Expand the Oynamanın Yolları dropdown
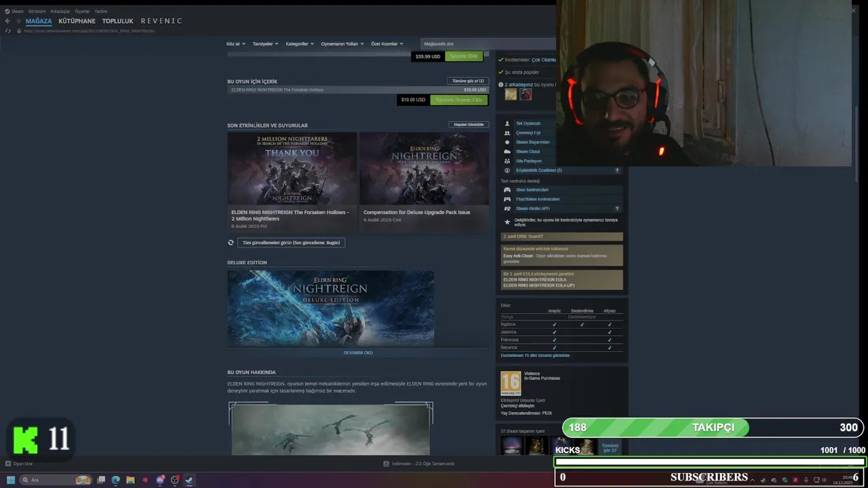This screenshot has width=868, height=488. (342, 44)
